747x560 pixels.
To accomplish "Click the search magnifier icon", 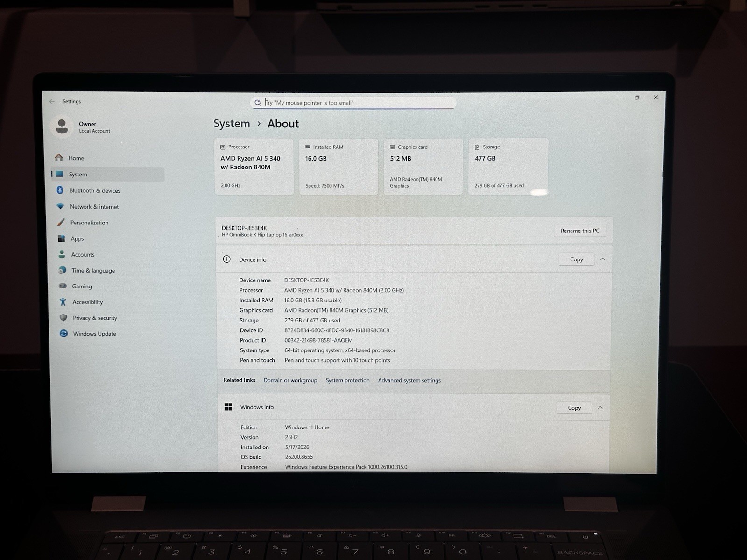I will tap(257, 103).
